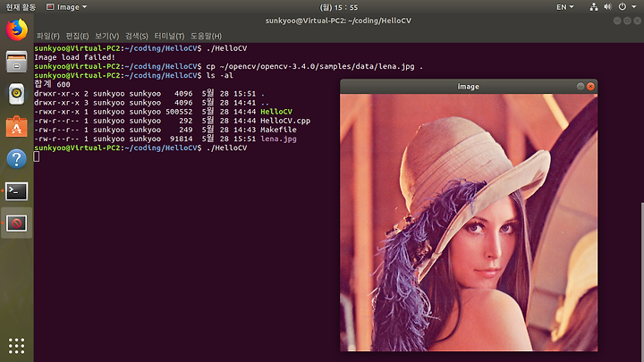Click the cp lena.jpg command path
The width and height of the screenshot is (644, 362).
click(x=317, y=66)
